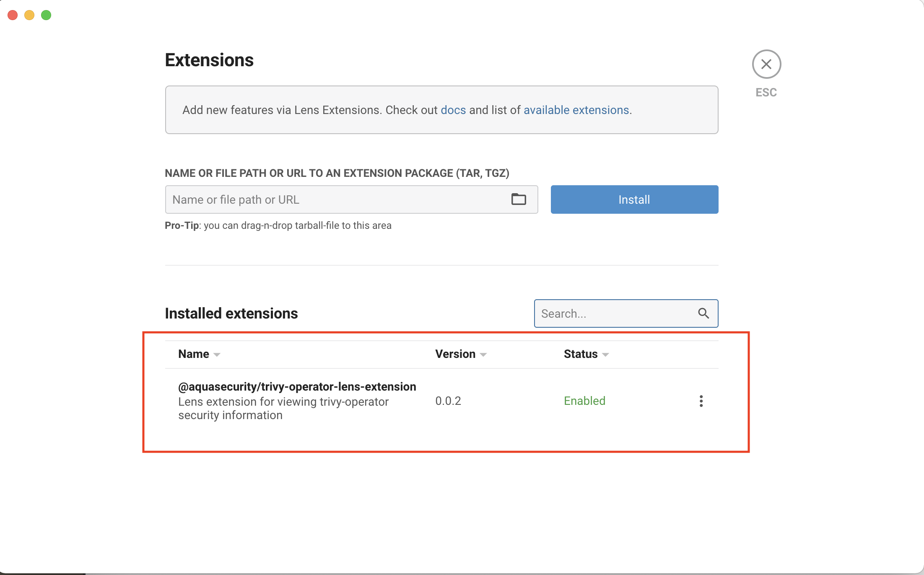This screenshot has width=924, height=575.
Task: Click the Status column header label
Action: click(x=580, y=354)
